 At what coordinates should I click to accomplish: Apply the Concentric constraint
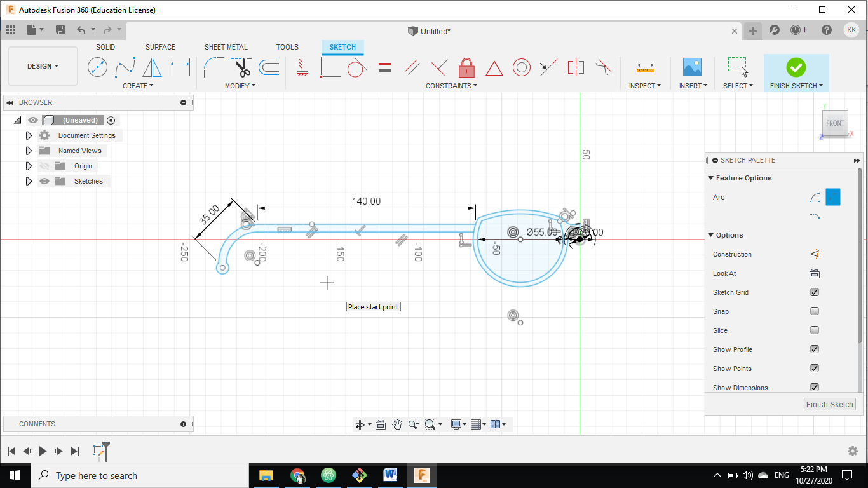[522, 67]
